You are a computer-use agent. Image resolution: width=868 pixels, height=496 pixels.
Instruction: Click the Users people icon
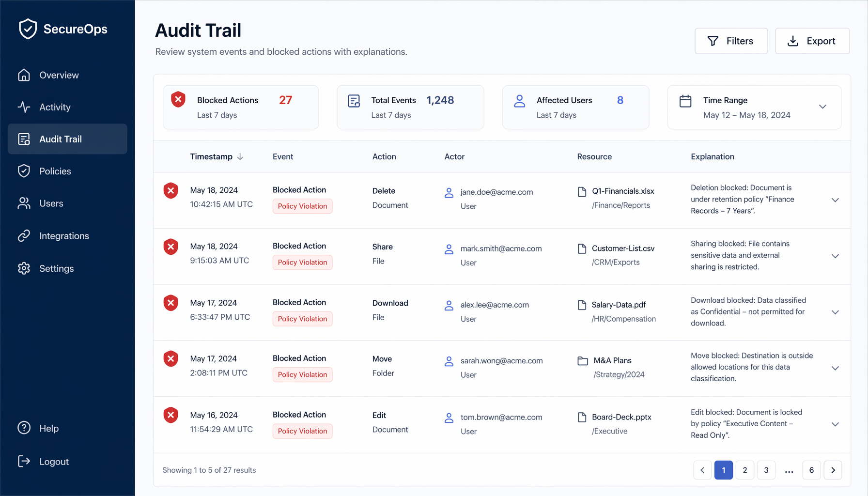[x=24, y=203]
